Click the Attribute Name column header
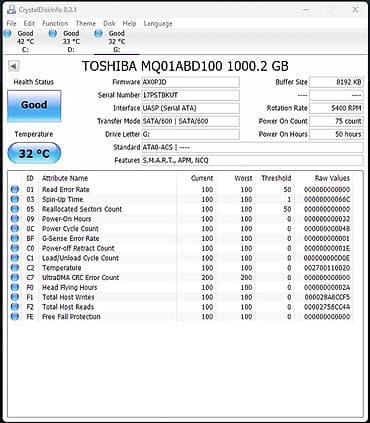The height and width of the screenshot is (423, 370). pyautogui.click(x=65, y=178)
